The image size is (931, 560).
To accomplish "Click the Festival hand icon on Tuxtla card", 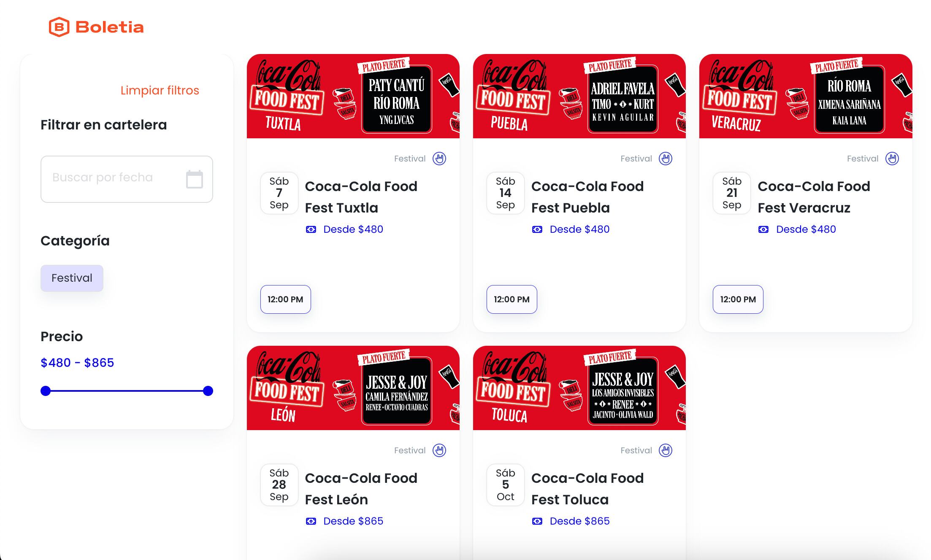I will (439, 159).
